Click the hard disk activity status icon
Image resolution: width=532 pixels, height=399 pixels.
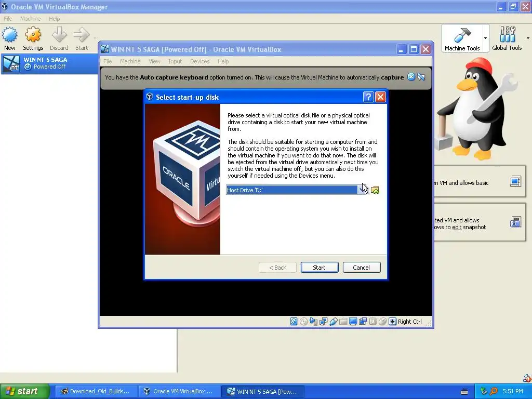tap(294, 322)
